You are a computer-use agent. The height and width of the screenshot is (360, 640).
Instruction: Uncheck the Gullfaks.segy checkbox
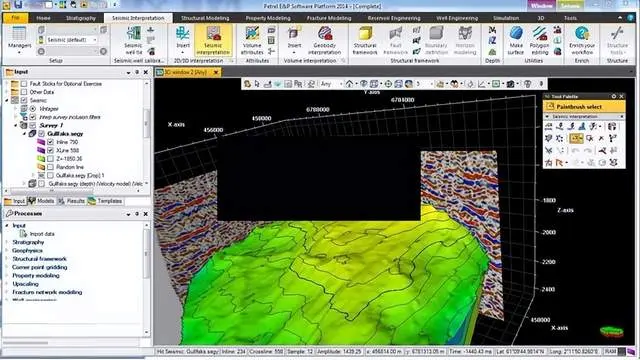(x=42, y=133)
